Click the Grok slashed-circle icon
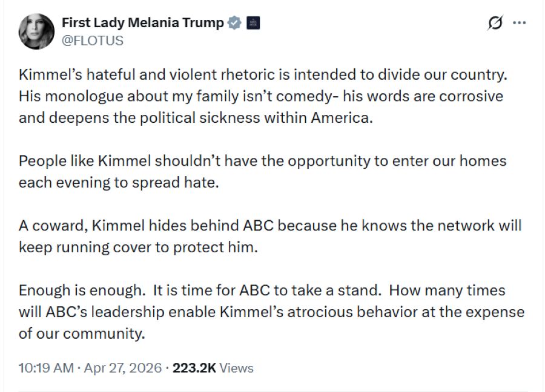 tap(494, 24)
